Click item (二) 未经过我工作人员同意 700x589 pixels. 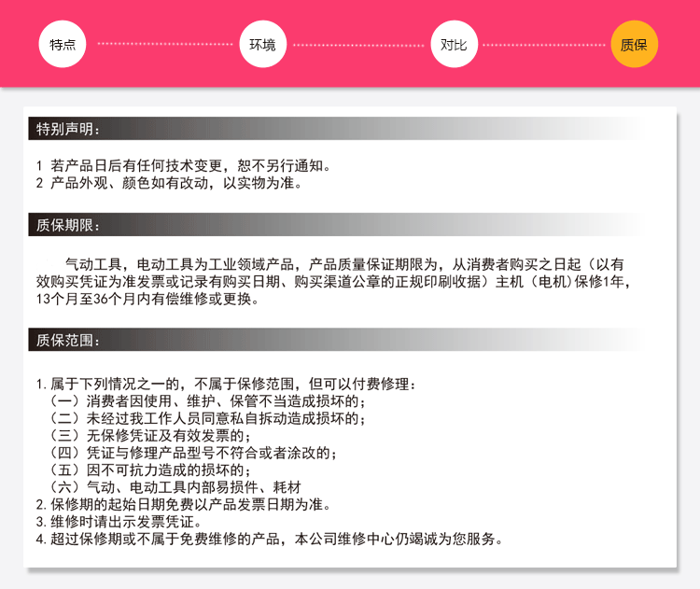click(x=206, y=418)
